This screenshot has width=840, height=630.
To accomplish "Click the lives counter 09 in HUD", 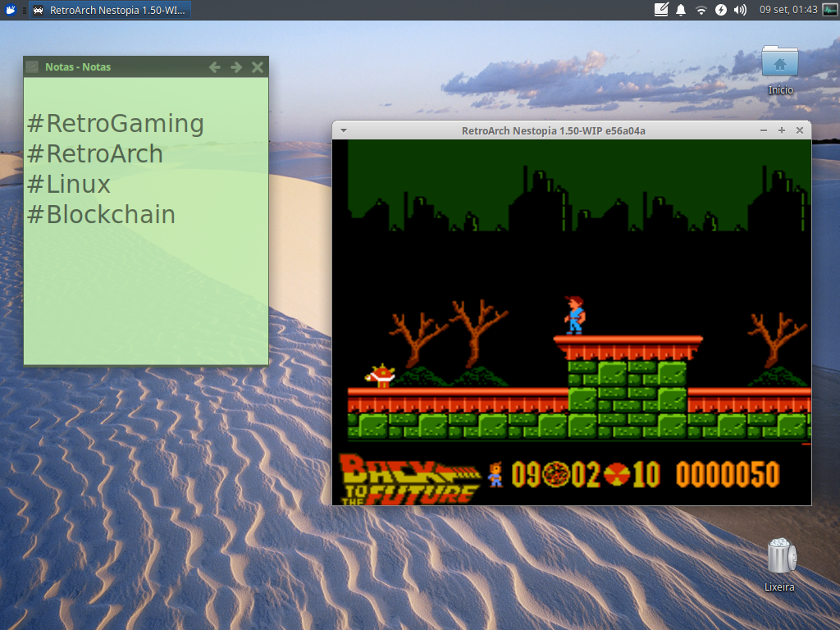I will click(x=526, y=475).
